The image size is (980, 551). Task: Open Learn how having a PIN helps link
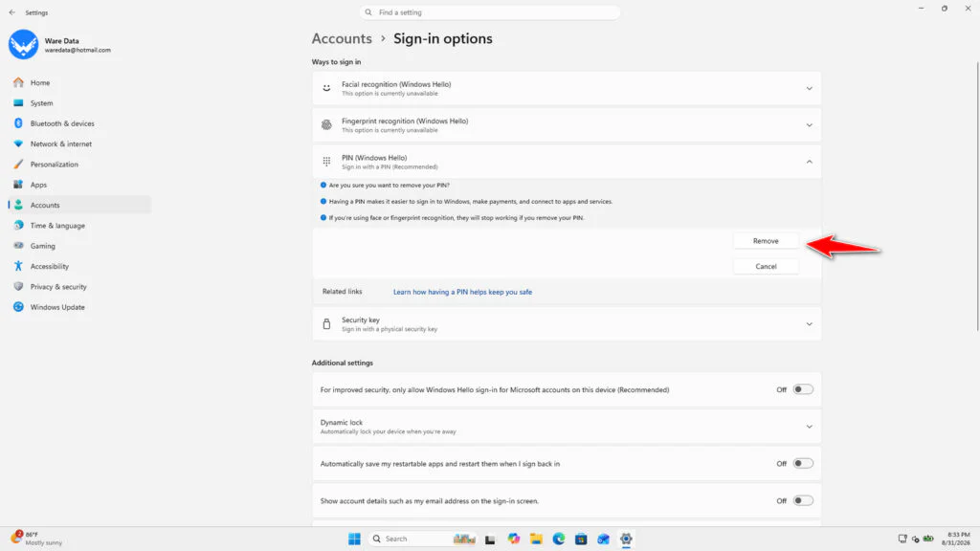point(462,292)
